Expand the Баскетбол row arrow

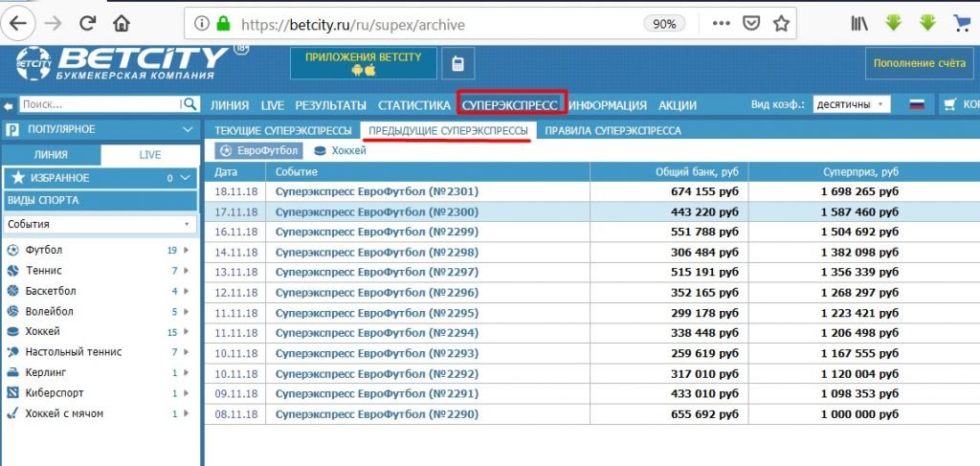click(186, 291)
